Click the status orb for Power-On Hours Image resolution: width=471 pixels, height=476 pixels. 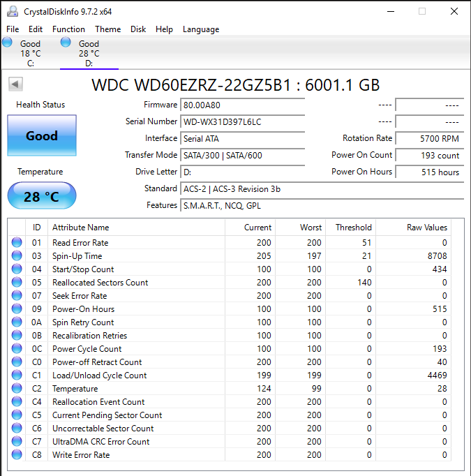pos(17,308)
